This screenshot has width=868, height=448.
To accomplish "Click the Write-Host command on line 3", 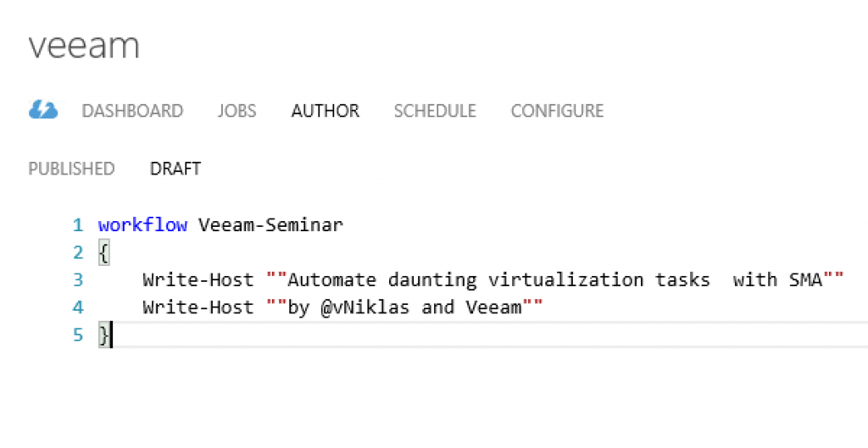I will pyautogui.click(x=198, y=279).
